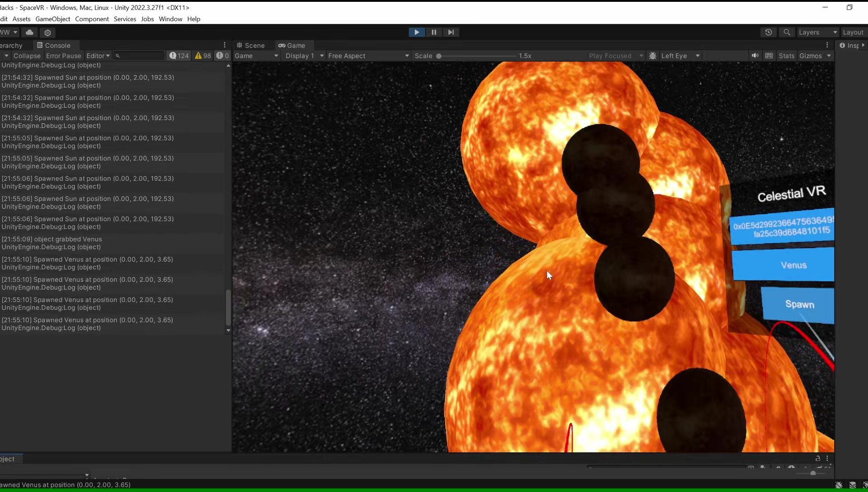Open the GameObject menu
868x492 pixels.
52,19
